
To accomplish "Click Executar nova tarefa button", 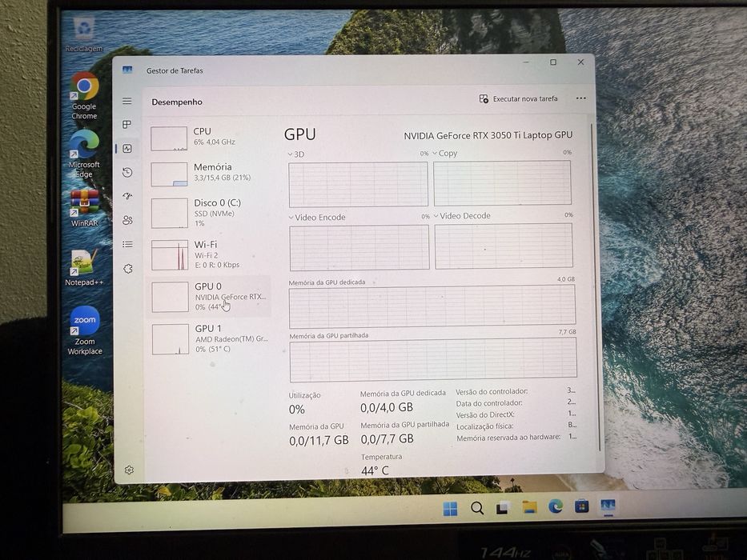I will 518,98.
